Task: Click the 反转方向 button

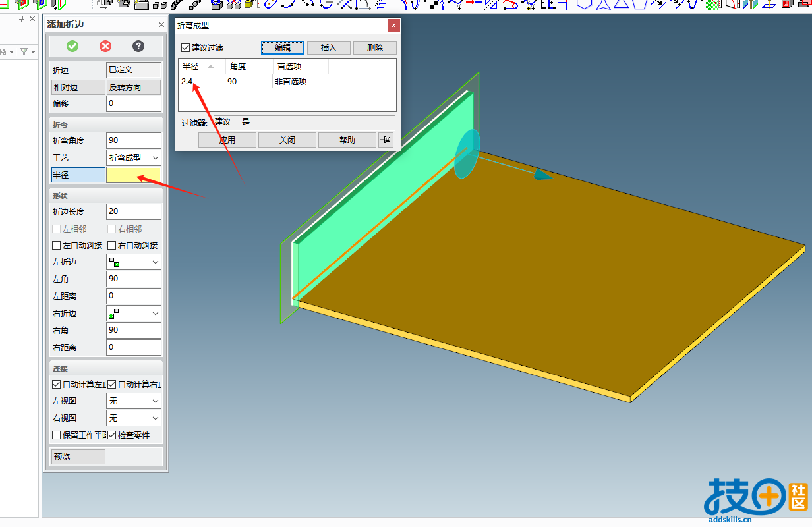Action: pyautogui.click(x=134, y=87)
